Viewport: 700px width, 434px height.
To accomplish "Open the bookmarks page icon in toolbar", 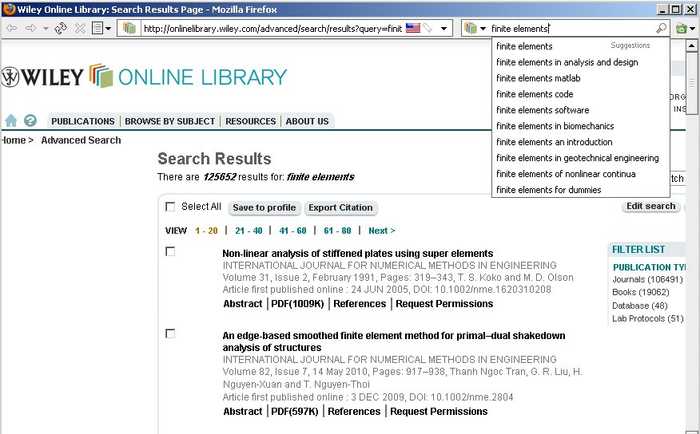I will 97,29.
